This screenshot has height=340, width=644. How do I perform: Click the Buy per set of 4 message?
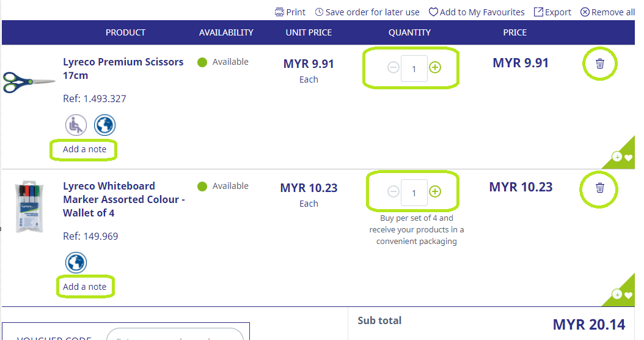point(417,229)
